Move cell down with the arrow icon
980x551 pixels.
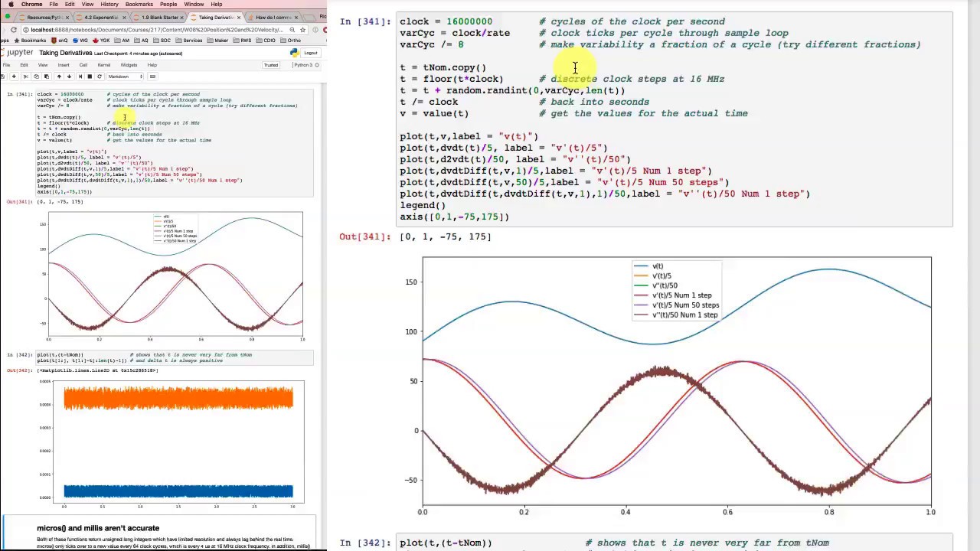(x=69, y=77)
